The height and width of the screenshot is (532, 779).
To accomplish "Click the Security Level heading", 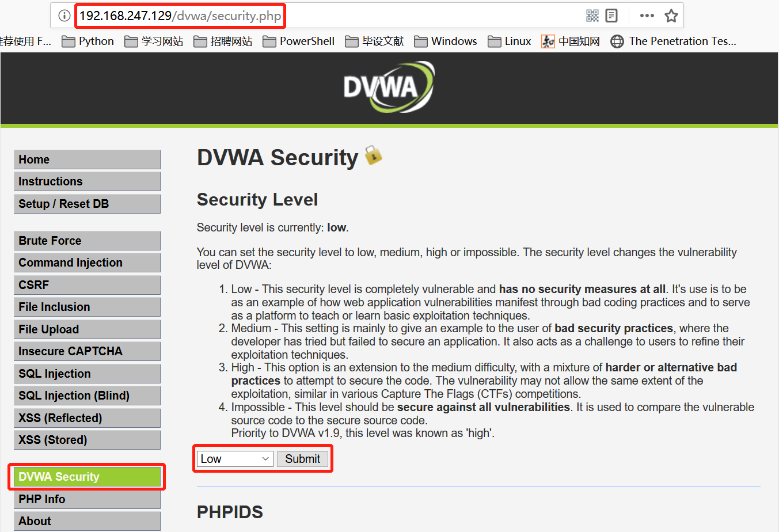I will [x=257, y=200].
